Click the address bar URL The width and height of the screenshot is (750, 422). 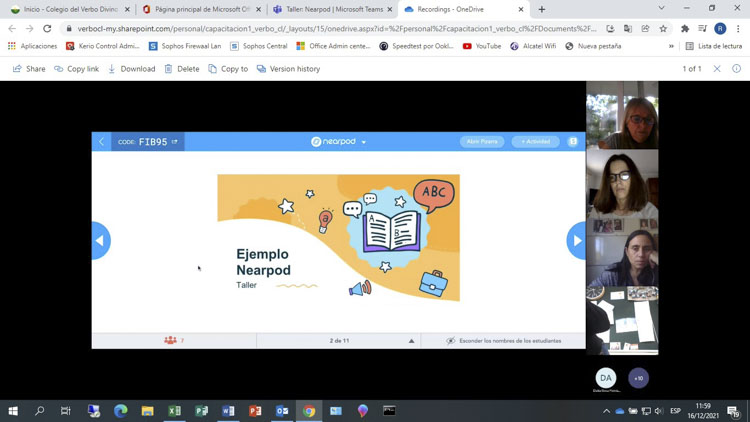click(337, 29)
